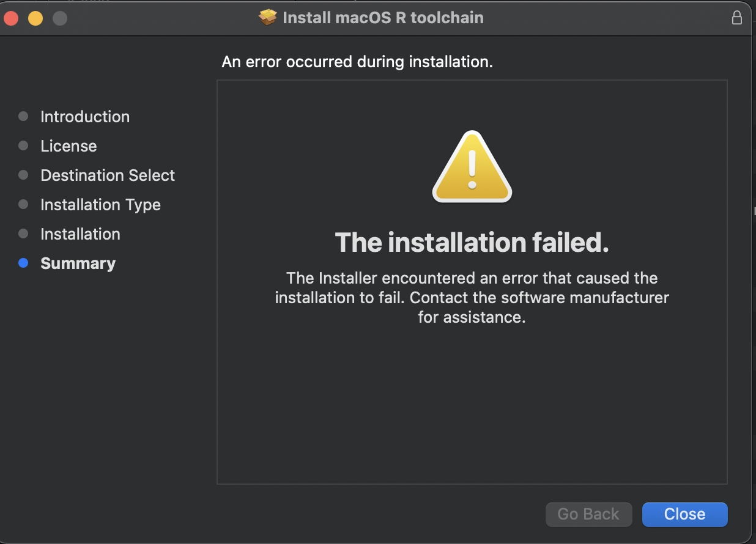Click 'The installation failed.' heading
This screenshot has width=756, height=544.
pos(472,243)
